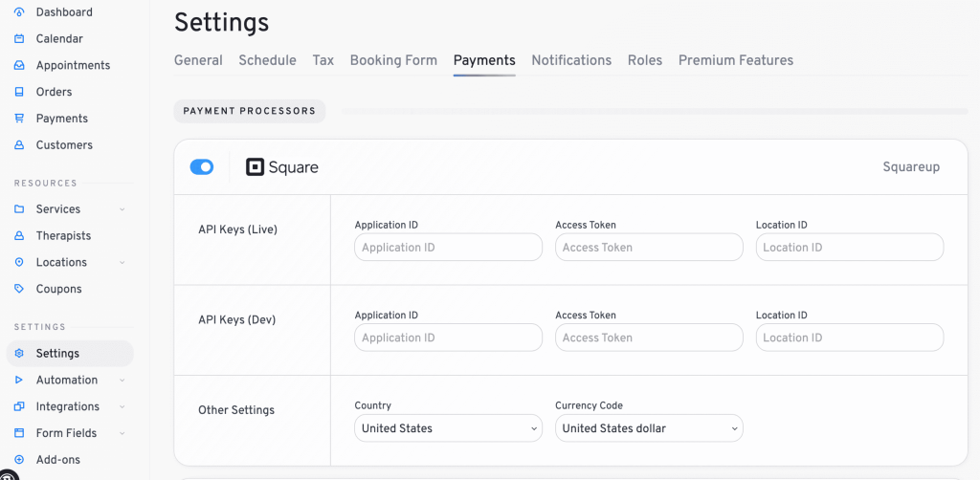The width and height of the screenshot is (980, 480).
Task: Click the Automation play icon
Action: coord(19,381)
